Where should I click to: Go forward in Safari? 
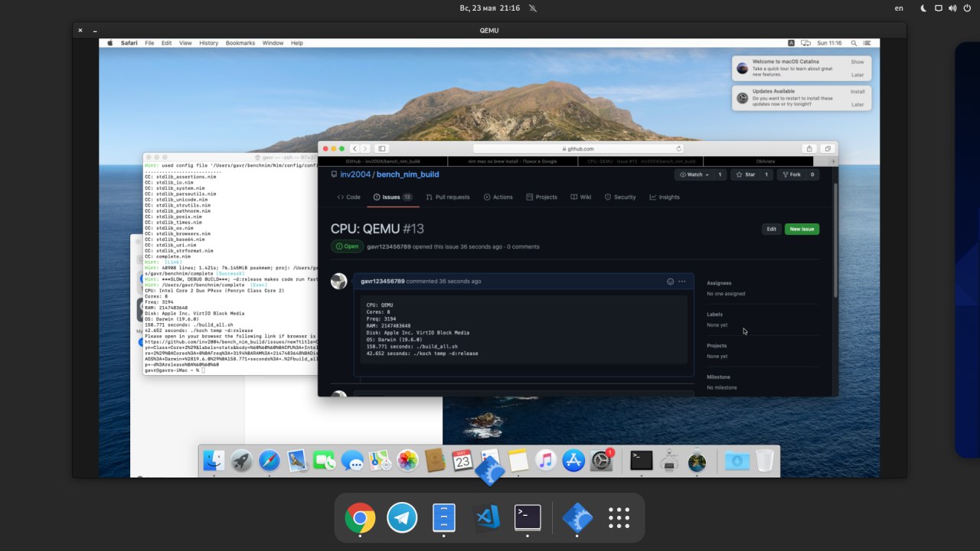pos(366,148)
